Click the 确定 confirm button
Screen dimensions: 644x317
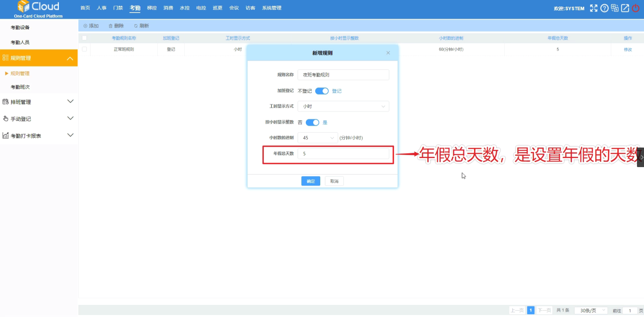[x=310, y=181]
